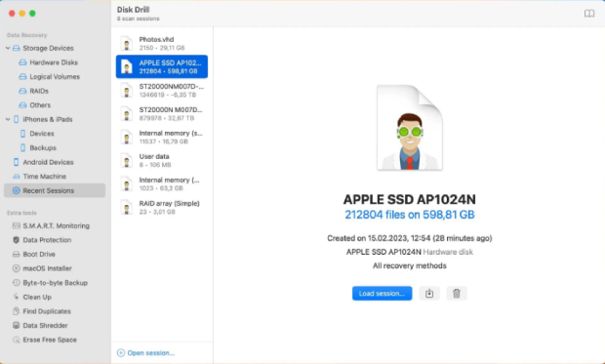
Task: Collapse the Storage Devices tree section
Action: coord(8,48)
